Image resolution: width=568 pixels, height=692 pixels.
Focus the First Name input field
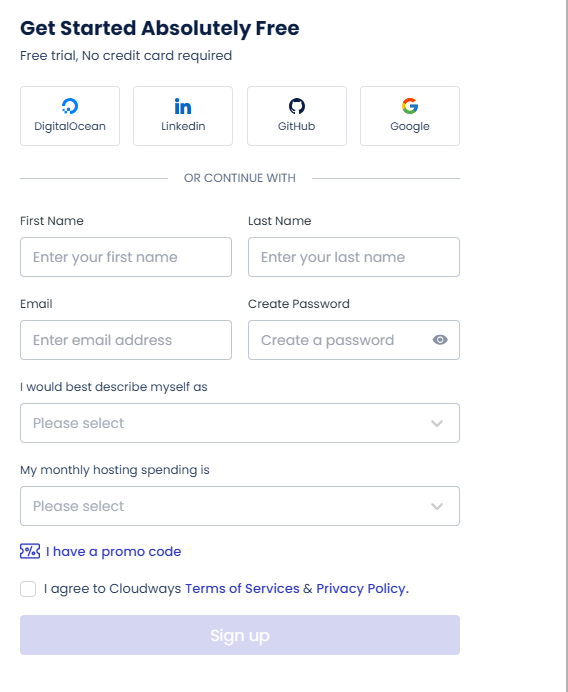point(126,257)
